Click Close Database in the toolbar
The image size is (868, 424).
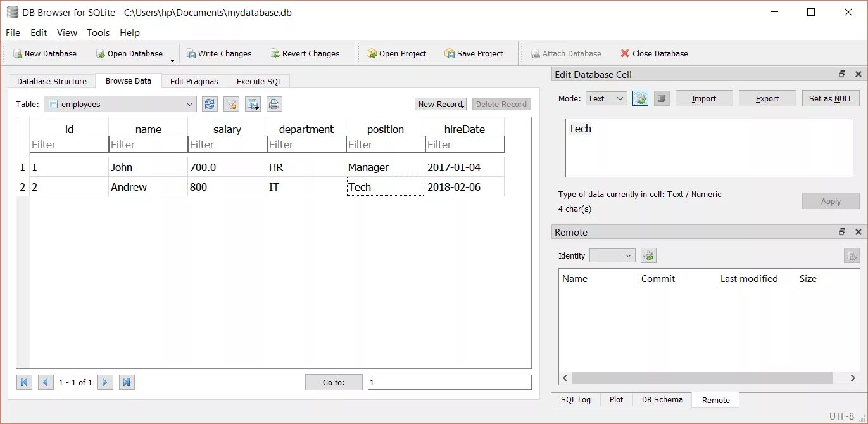[654, 54]
